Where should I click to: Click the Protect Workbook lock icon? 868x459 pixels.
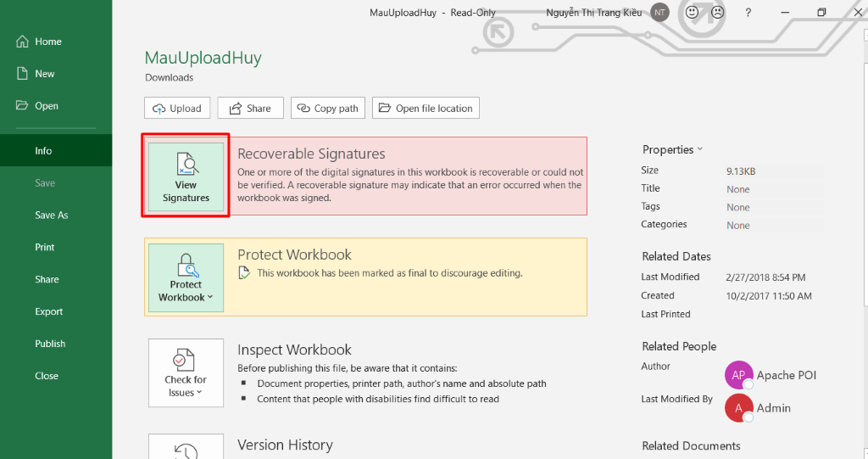186,264
